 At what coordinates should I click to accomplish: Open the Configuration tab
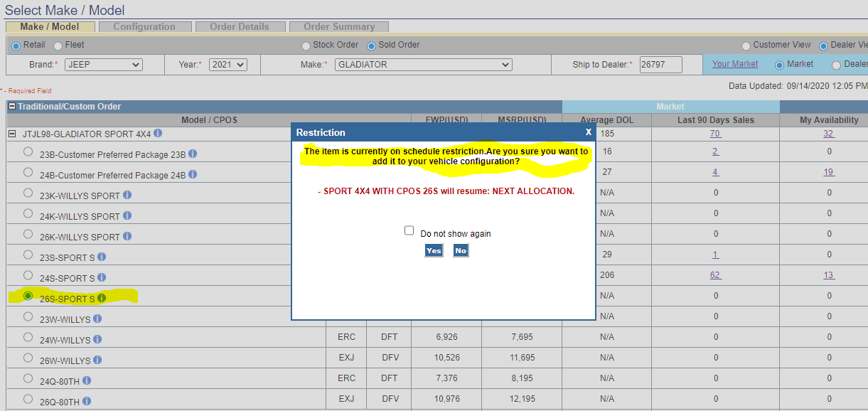[x=144, y=27]
